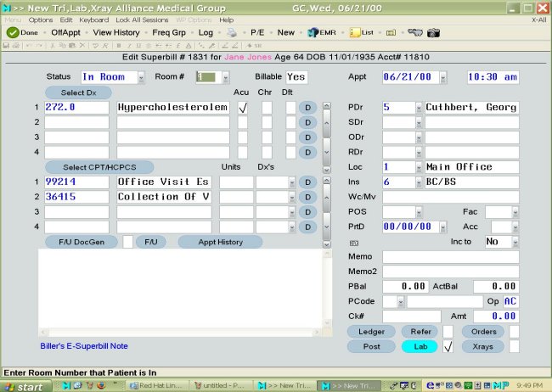The image size is (552, 392).
Task: Toggle Chr checkbox for diagnosis row 1
Action: click(267, 108)
